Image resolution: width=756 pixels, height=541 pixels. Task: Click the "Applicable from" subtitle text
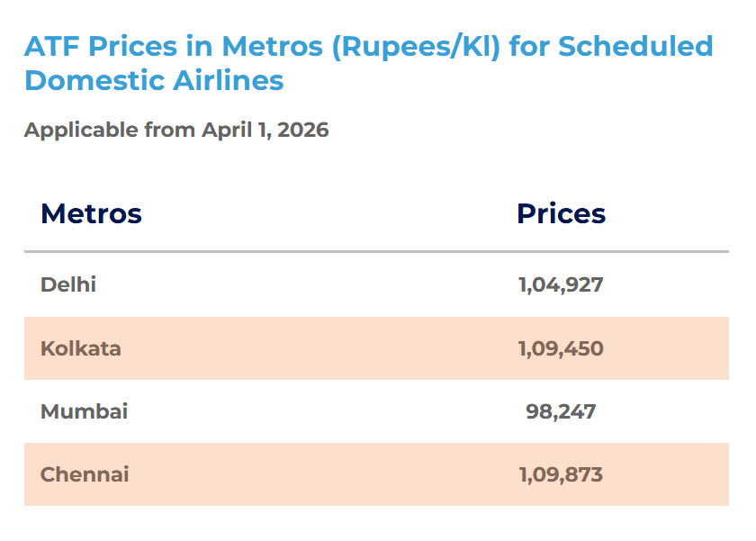109,130
